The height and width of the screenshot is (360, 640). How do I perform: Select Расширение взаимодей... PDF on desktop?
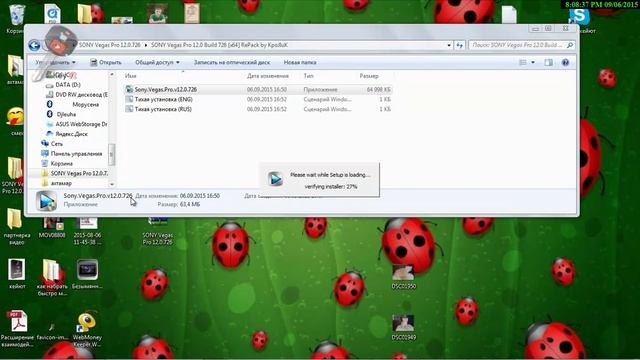(17, 329)
